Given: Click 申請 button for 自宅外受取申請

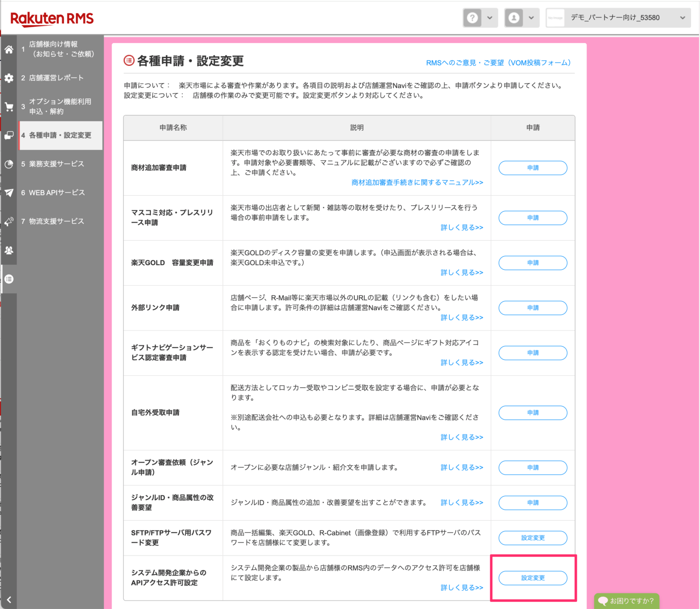Looking at the screenshot, I should [x=533, y=413].
